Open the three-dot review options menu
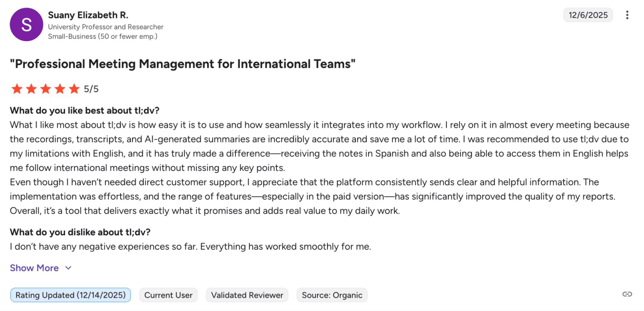Image resolution: width=644 pixels, height=311 pixels. (627, 15)
